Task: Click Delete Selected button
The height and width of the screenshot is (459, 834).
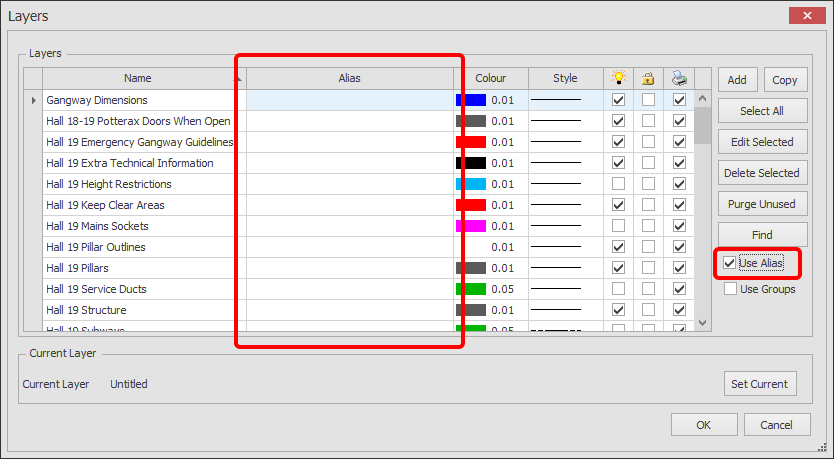Action: click(762, 173)
